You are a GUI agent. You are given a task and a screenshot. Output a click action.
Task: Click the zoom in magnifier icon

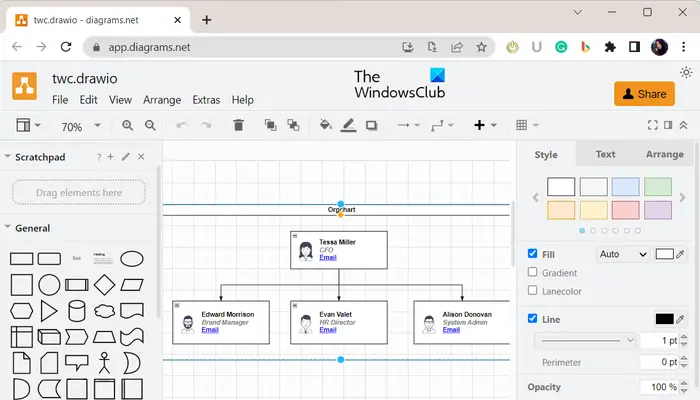[128, 125]
